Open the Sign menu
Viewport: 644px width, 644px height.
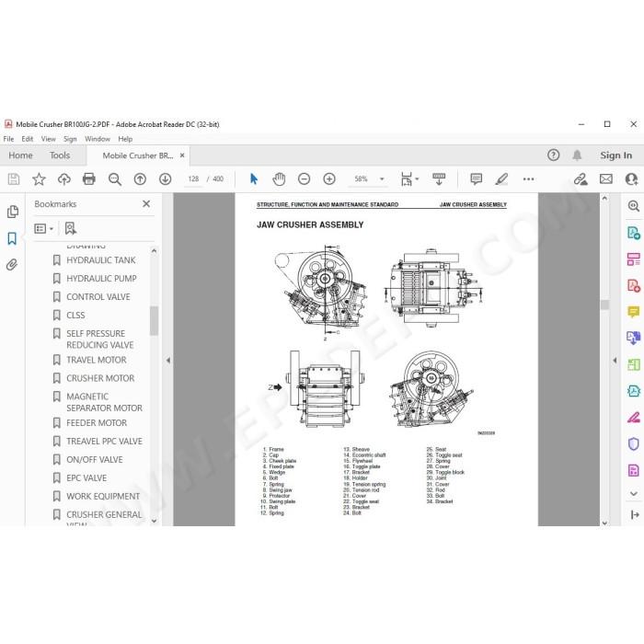click(70, 139)
